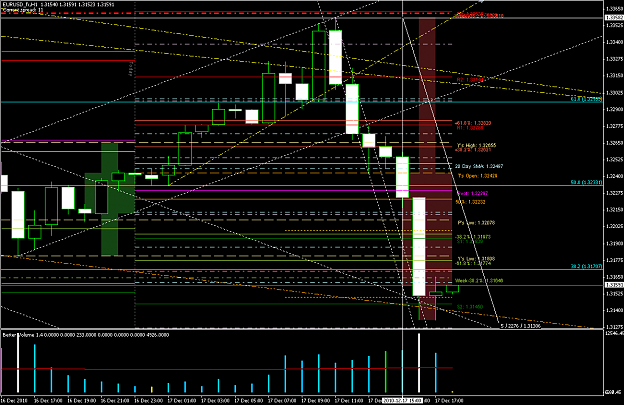Click the EURUSD H1 symbol header text
Screen dimensions: 625x406
pos(58,5)
